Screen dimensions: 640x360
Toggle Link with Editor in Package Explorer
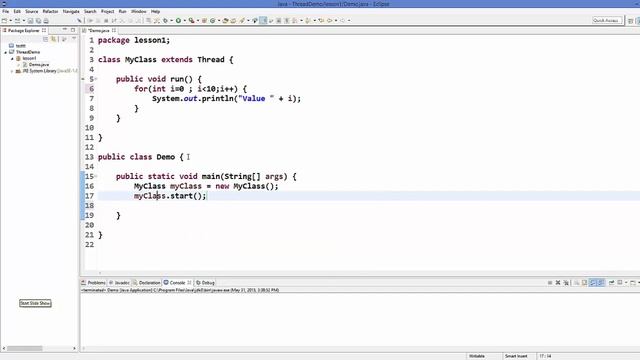click(x=53, y=39)
